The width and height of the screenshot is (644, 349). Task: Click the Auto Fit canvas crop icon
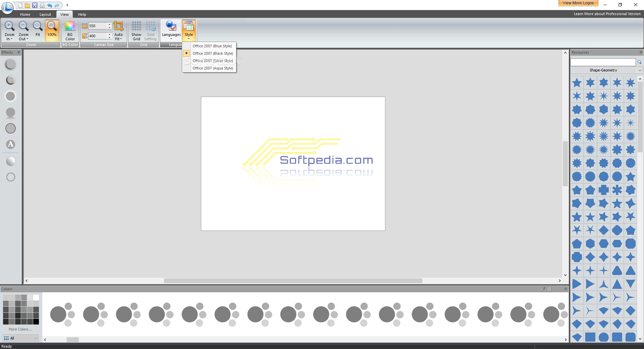[118, 26]
